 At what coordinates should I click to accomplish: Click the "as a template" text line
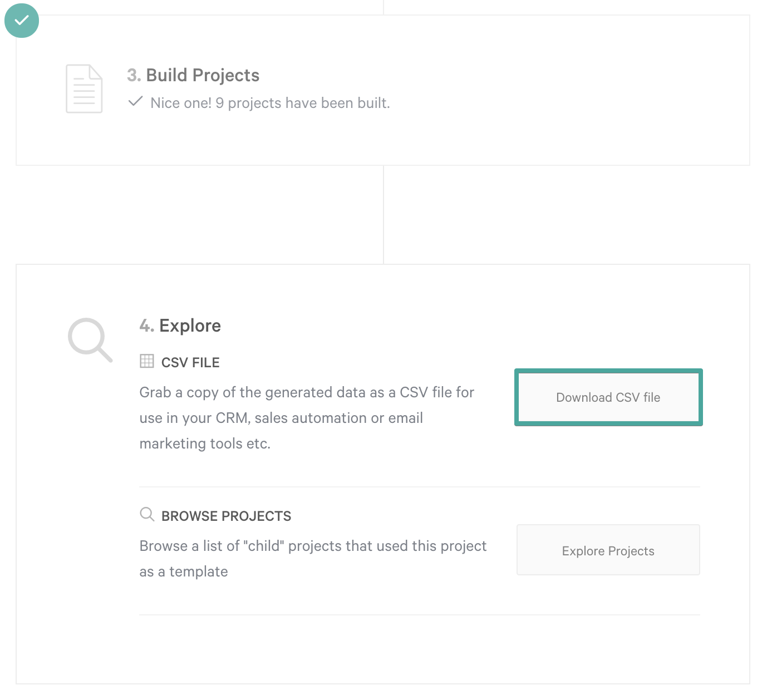(184, 571)
